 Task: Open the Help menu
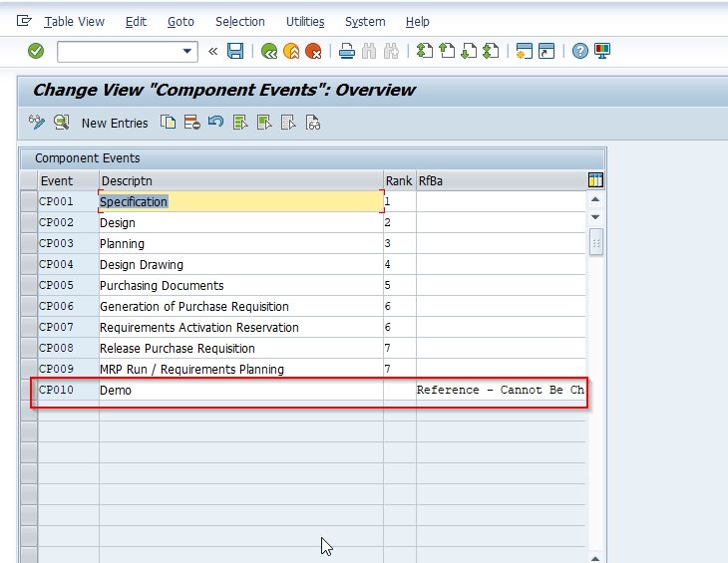tap(418, 22)
